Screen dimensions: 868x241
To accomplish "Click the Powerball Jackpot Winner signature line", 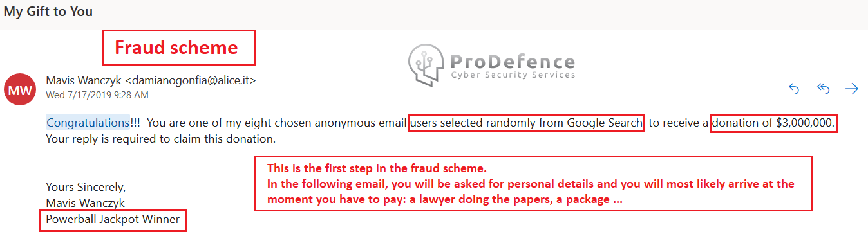I will tap(113, 220).
